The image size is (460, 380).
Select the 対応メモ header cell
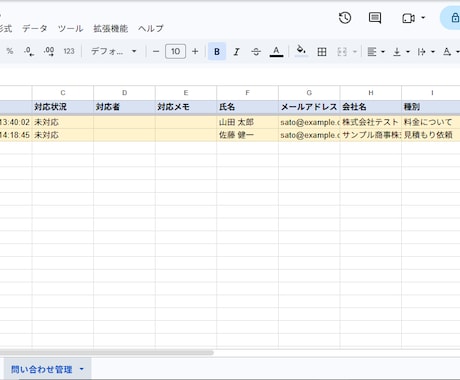coord(186,107)
